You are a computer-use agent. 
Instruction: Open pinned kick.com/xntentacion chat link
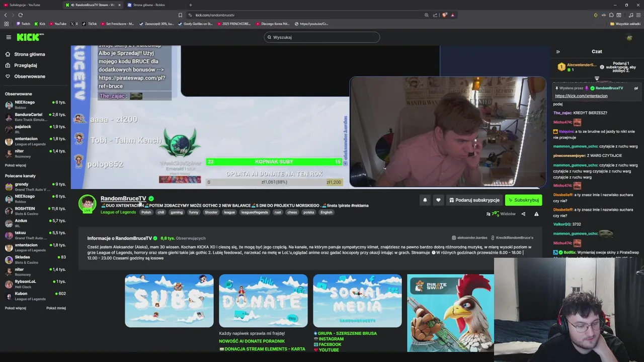(x=581, y=96)
